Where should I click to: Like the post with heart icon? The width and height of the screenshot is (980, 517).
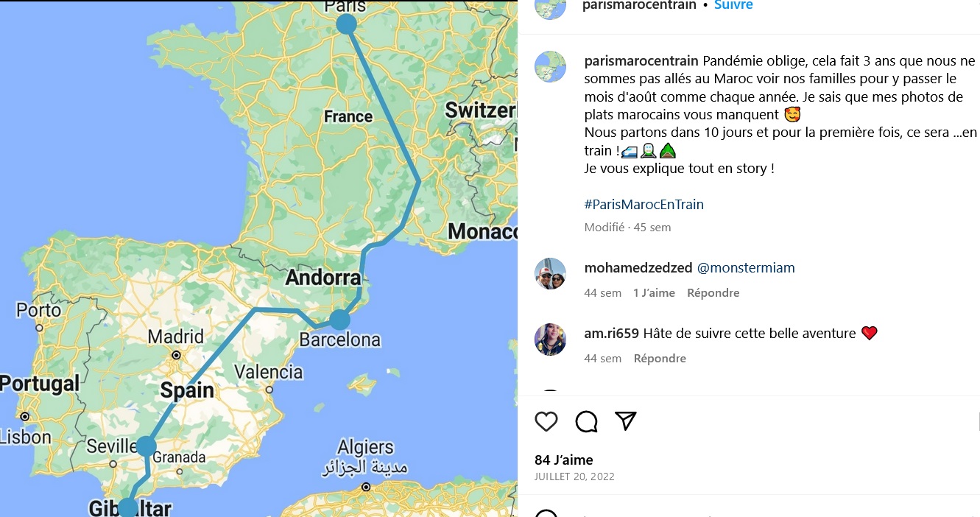click(x=546, y=421)
